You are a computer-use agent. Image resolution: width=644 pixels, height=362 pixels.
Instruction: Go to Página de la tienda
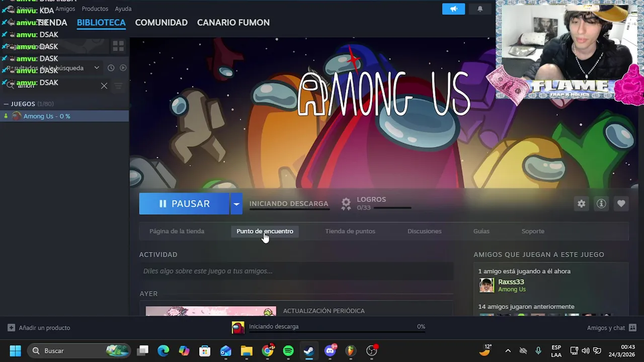(x=177, y=231)
